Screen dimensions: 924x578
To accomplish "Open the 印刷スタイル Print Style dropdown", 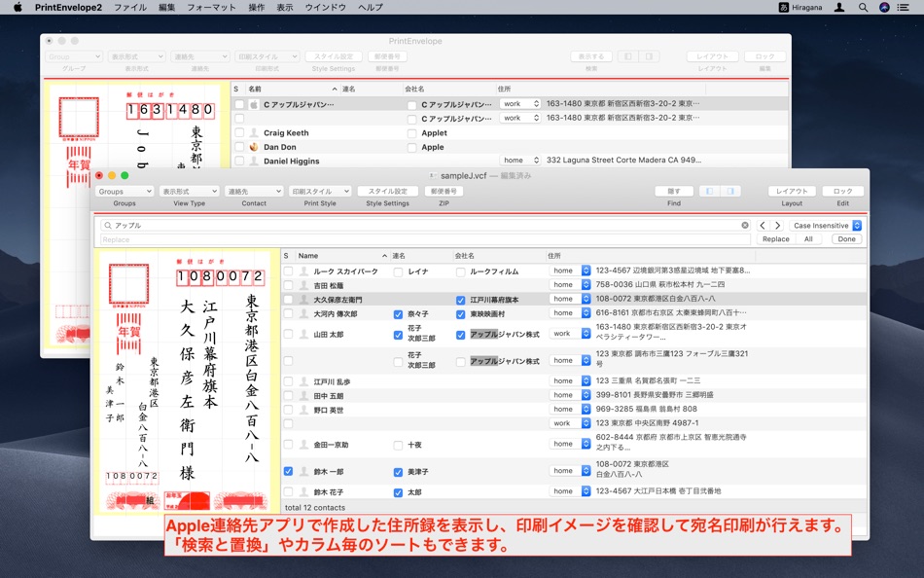I will point(320,191).
